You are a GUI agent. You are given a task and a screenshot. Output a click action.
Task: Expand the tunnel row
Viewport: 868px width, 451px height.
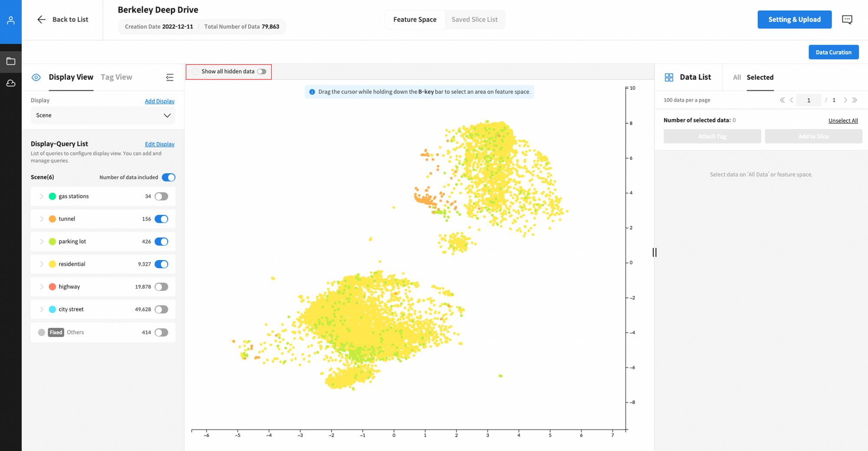click(x=42, y=219)
